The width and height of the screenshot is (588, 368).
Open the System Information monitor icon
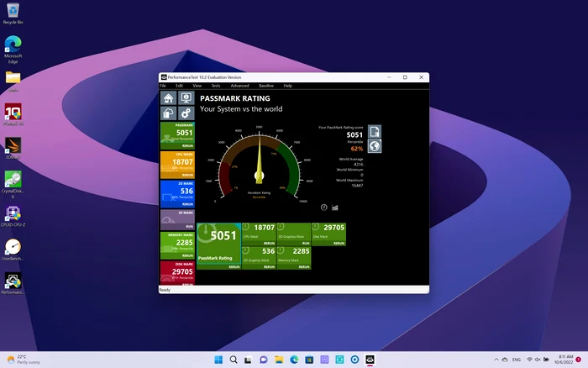(x=186, y=98)
